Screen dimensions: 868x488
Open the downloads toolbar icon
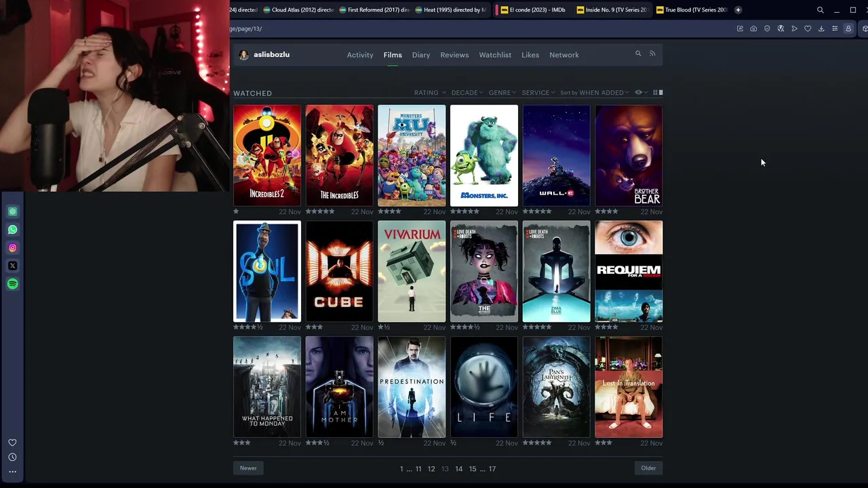(x=821, y=28)
